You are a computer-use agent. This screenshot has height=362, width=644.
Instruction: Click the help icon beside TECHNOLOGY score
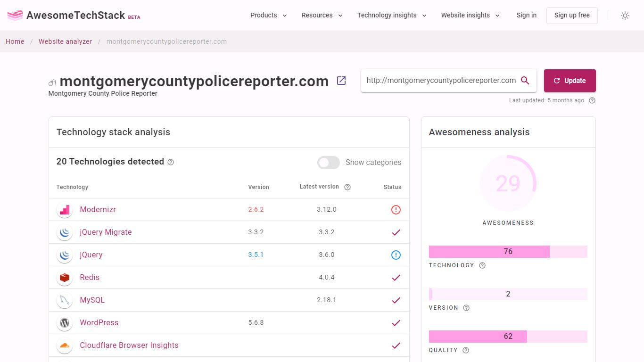(482, 265)
